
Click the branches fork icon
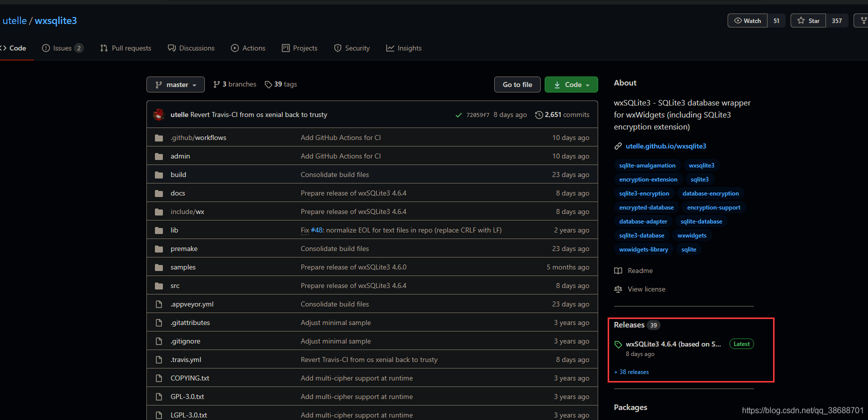pyautogui.click(x=216, y=84)
